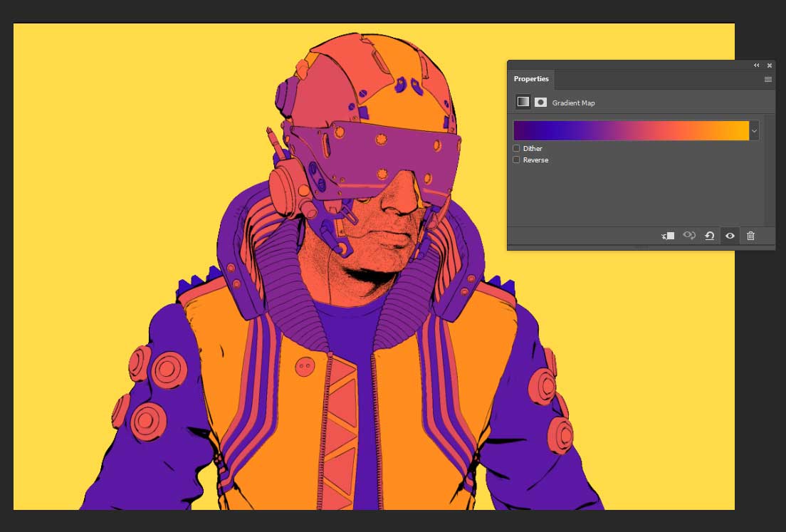Close the Properties panel

click(770, 66)
